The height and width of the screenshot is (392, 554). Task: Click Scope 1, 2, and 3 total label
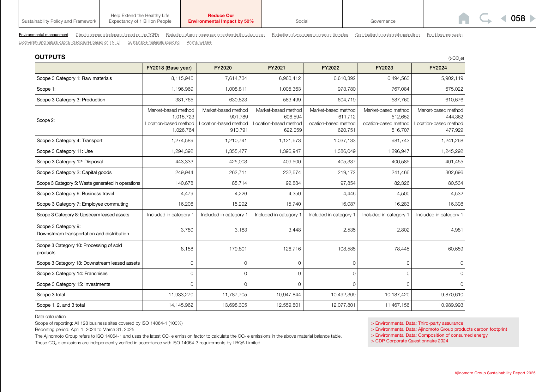[61, 305]
